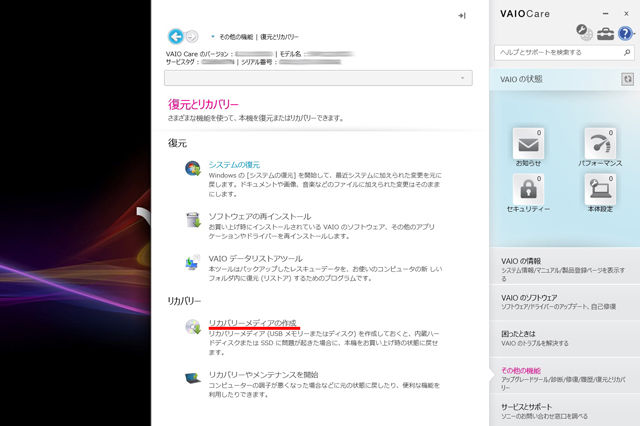
Task: Select その他の機能 sidebar item
Action: tap(564, 375)
